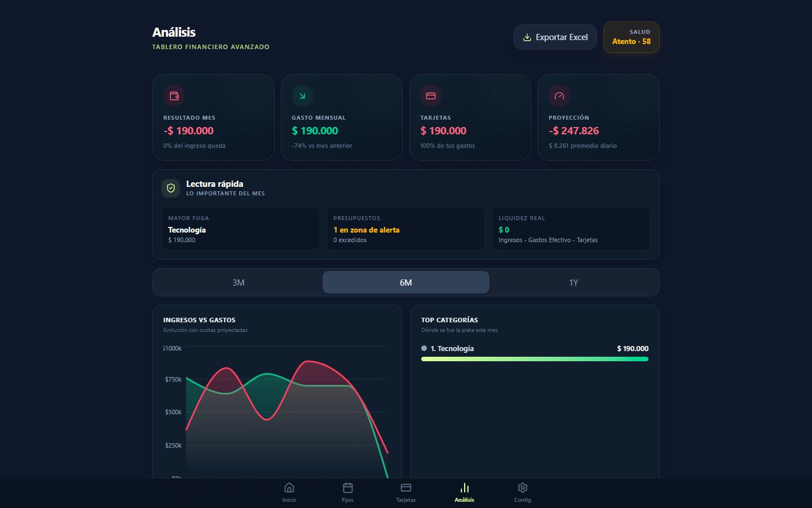The image size is (812, 508).
Task: Open Presupuestos alert zone card
Action: pos(406,229)
